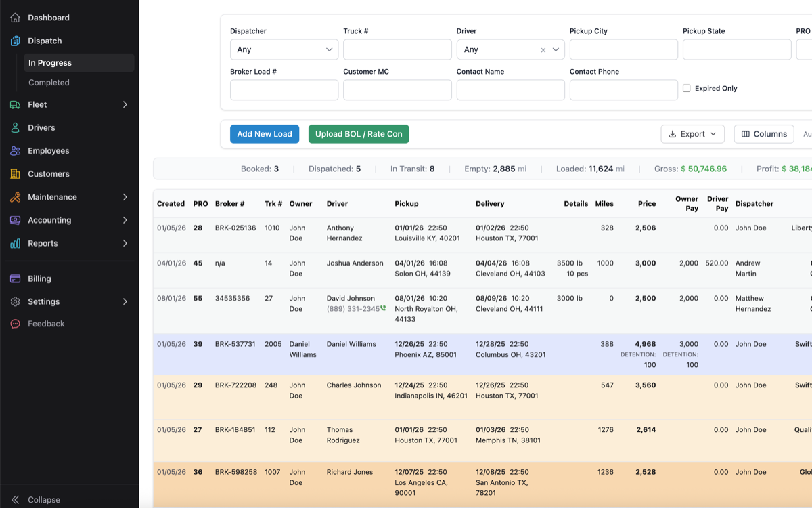The height and width of the screenshot is (508, 812).
Task: Open the Feedback link
Action: 46,324
